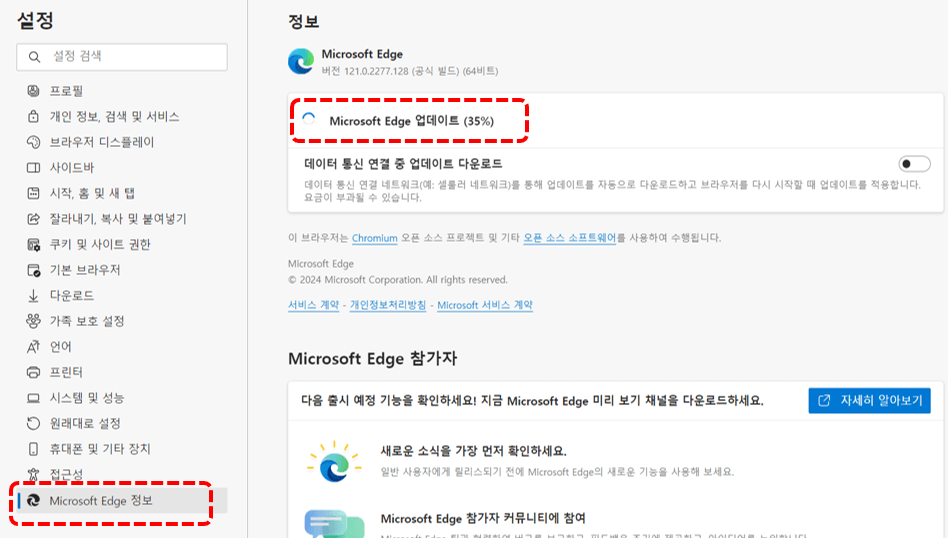Click the magnifier icon in 설정 검색 box
This screenshot has height=538, width=948.
(x=34, y=57)
